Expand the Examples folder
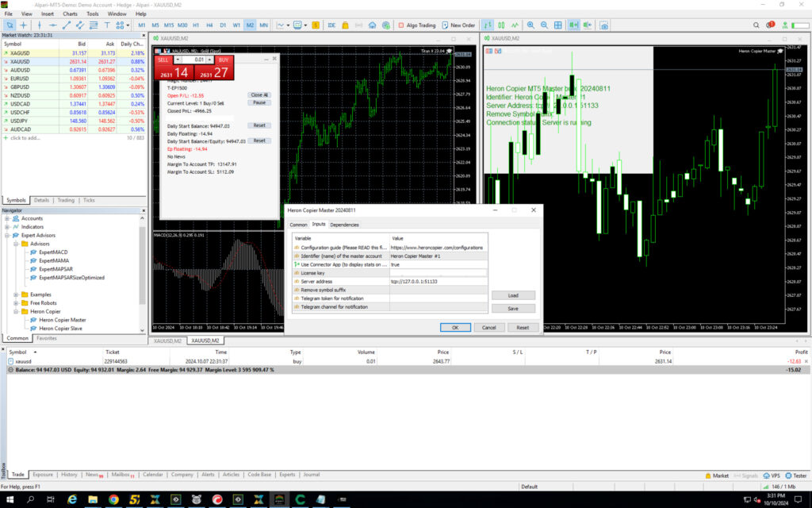 pyautogui.click(x=16, y=294)
